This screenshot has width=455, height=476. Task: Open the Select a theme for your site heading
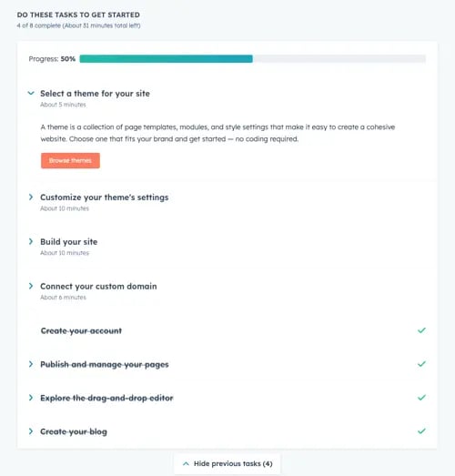(x=95, y=94)
